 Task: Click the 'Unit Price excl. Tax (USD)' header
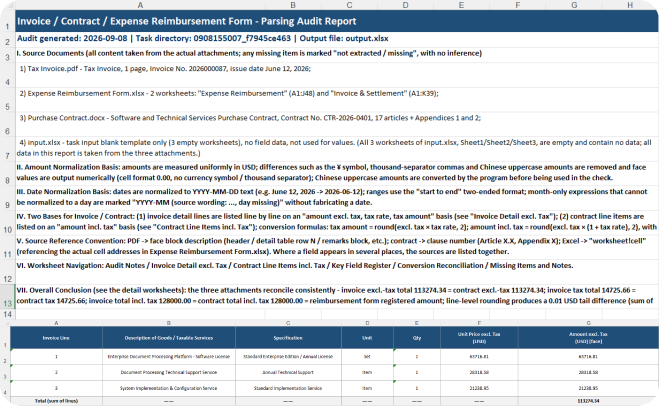click(479, 338)
